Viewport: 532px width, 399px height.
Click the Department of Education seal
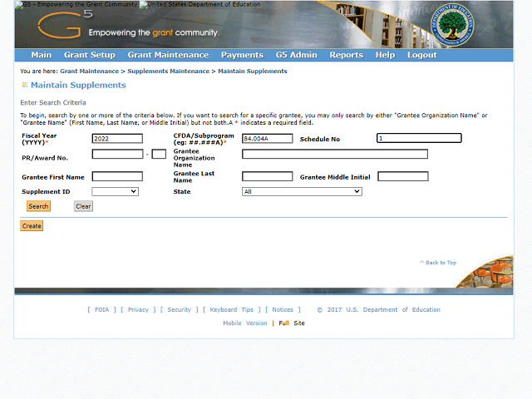[452, 25]
